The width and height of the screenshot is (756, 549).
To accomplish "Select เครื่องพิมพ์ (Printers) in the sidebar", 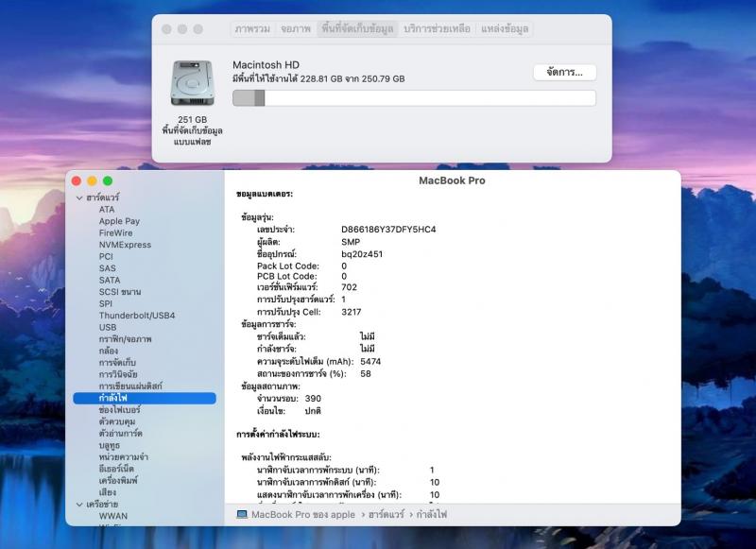I will click(x=118, y=481).
